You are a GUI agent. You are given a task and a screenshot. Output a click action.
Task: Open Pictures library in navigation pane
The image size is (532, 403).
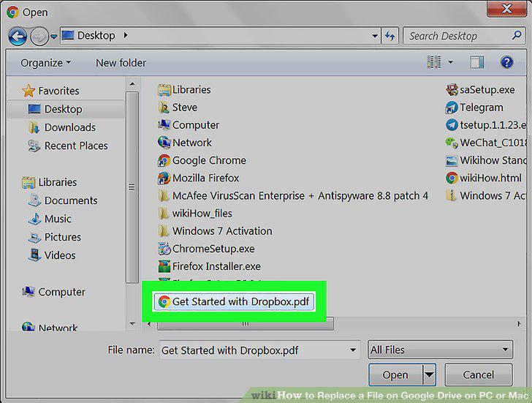coord(54,237)
